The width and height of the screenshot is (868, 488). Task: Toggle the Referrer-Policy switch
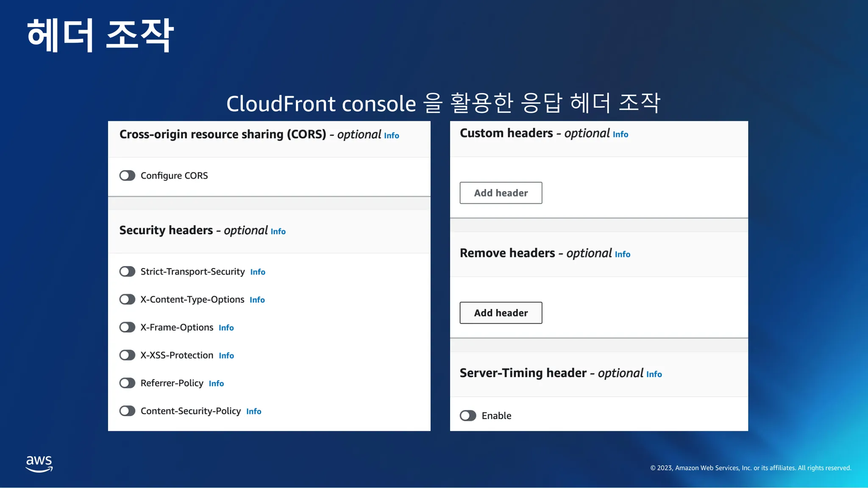[x=127, y=383]
